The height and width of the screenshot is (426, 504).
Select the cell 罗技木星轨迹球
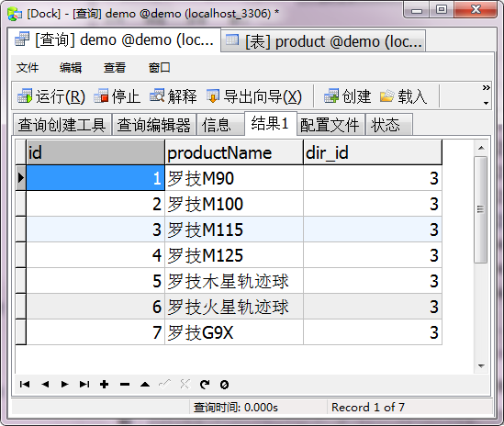234,281
